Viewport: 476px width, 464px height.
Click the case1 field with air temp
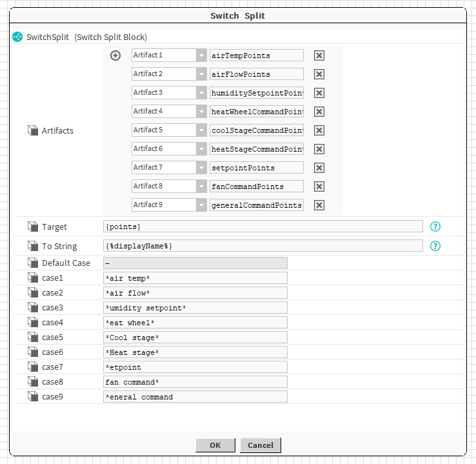point(195,278)
